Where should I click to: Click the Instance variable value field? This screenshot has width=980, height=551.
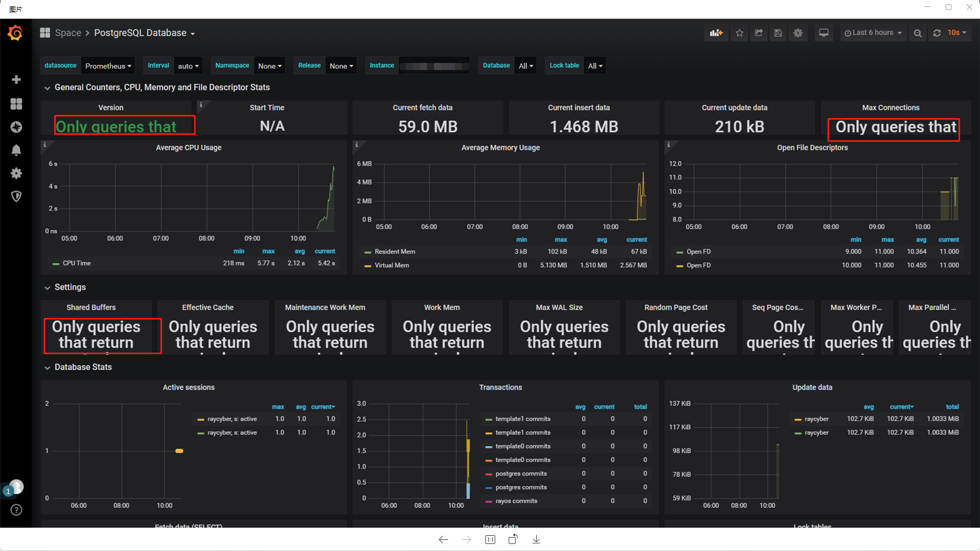(435, 66)
